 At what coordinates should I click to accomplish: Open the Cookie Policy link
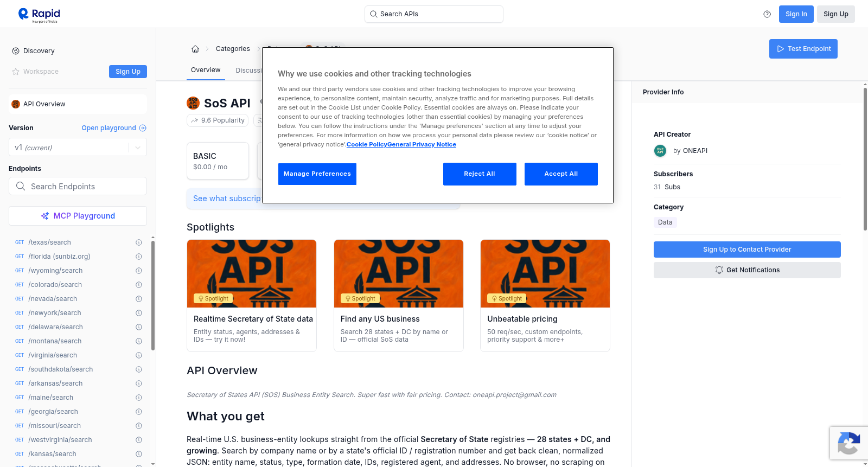point(367,144)
